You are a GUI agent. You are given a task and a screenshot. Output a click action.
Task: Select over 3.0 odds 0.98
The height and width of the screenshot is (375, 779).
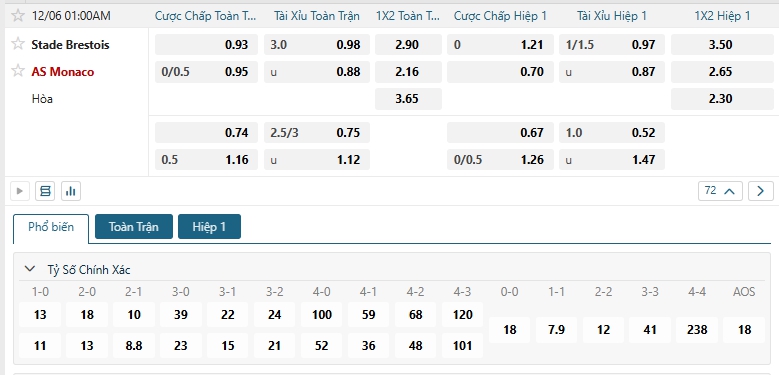point(316,45)
